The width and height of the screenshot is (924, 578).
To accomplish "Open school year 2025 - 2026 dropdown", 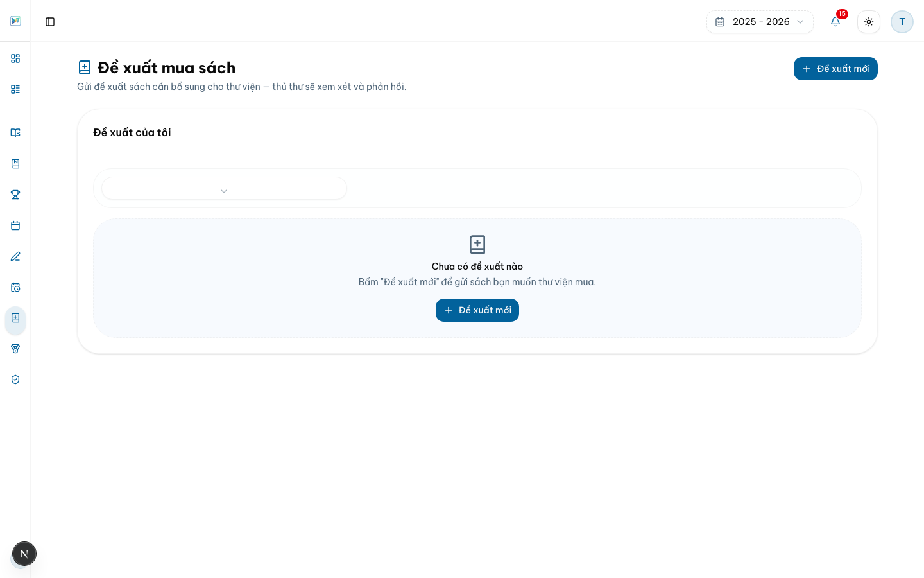I will (760, 22).
